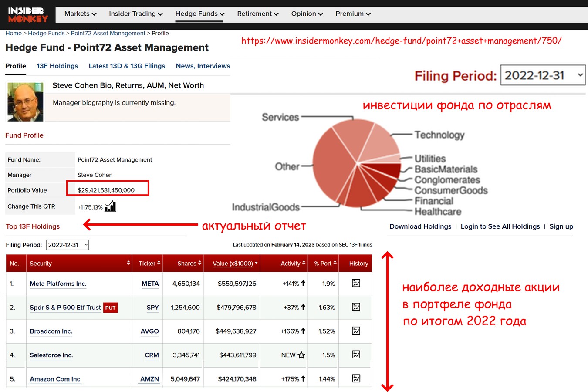Open Latest 13D & 13G Filings tab
This screenshot has width=588, height=392.
click(x=127, y=66)
